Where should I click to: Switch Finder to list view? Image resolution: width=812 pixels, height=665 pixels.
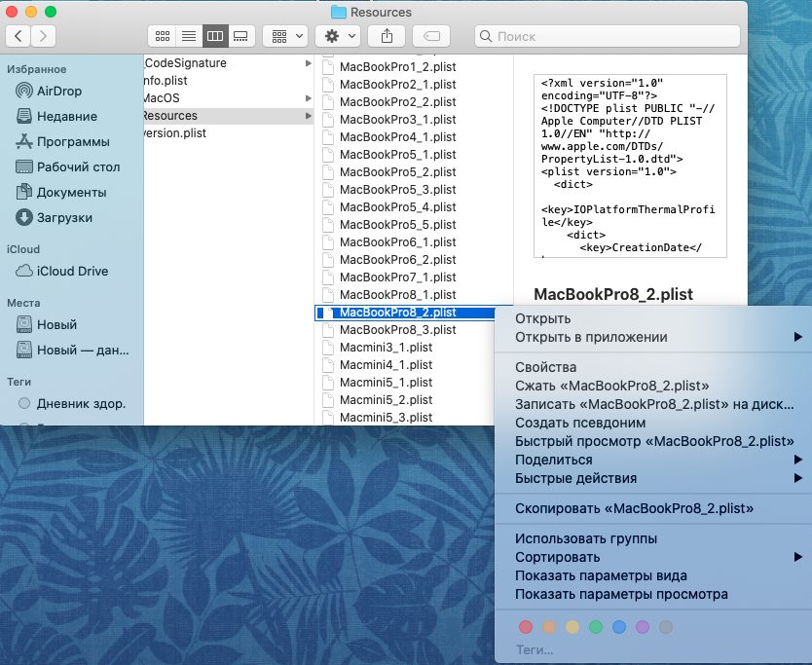[x=189, y=36]
